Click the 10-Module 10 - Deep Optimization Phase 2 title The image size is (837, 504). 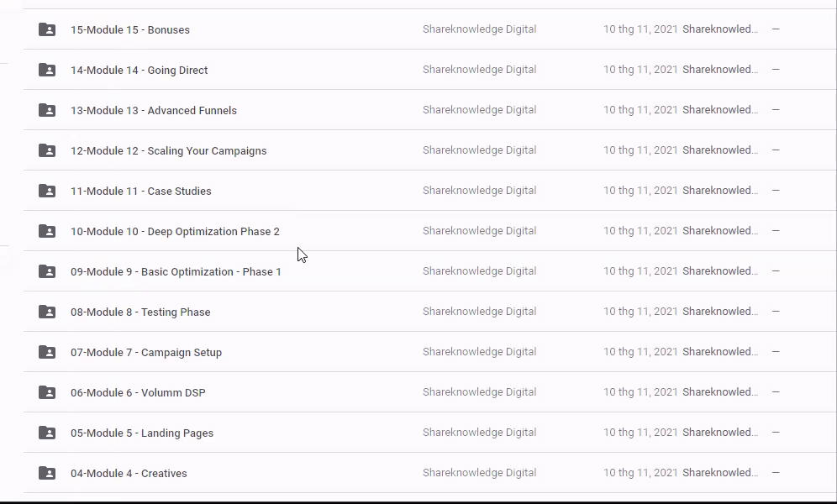pos(175,231)
